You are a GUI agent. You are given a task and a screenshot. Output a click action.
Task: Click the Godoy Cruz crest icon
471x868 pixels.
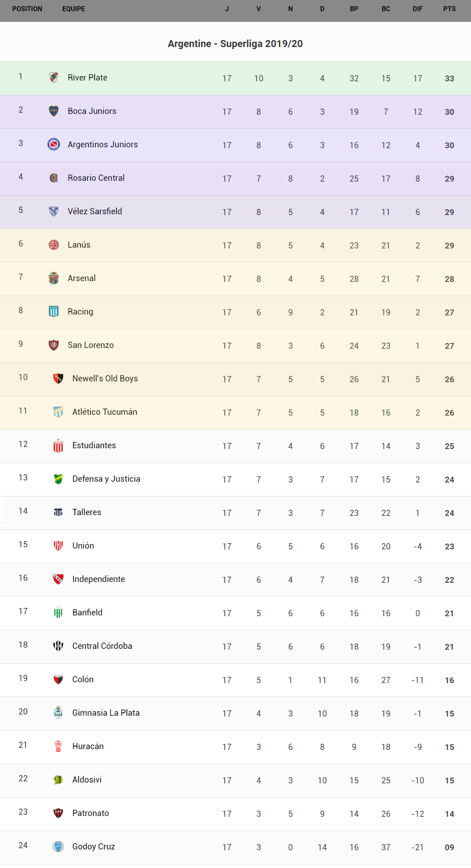point(58,847)
